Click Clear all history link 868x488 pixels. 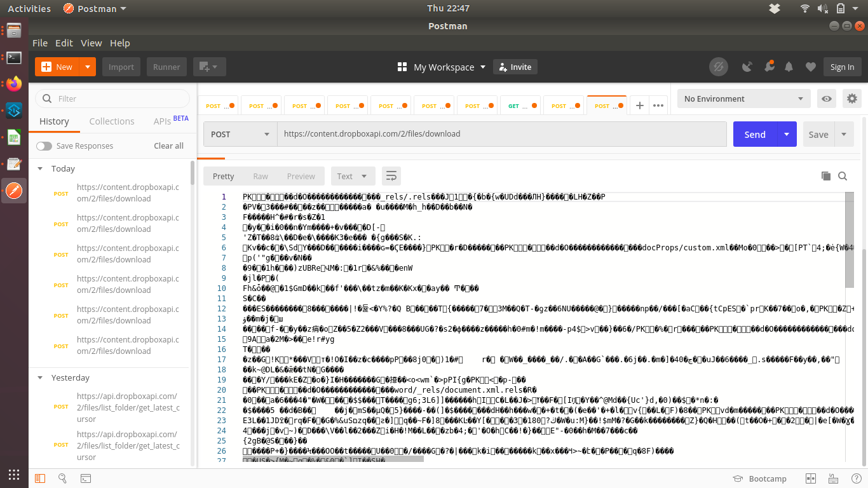[168, 146]
